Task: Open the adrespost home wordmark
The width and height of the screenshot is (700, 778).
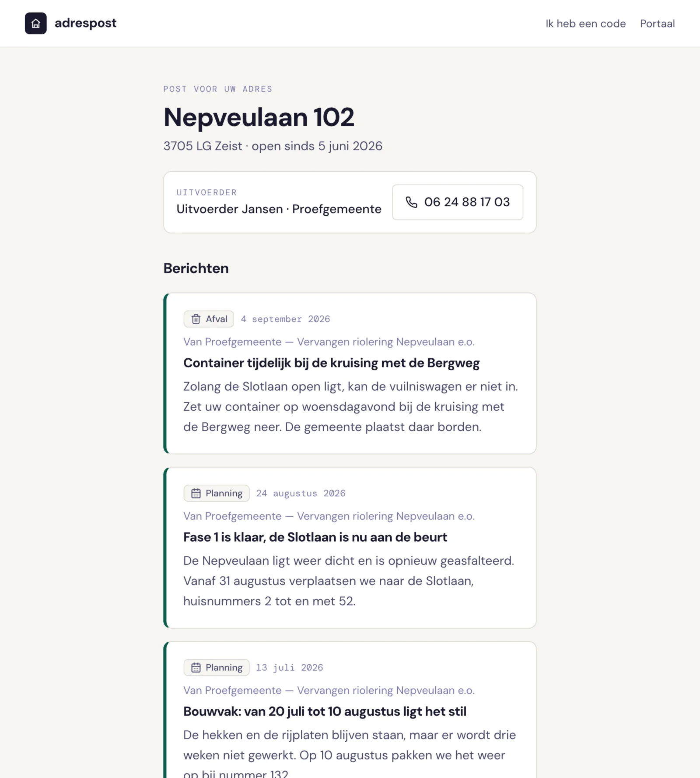Action: [x=85, y=23]
